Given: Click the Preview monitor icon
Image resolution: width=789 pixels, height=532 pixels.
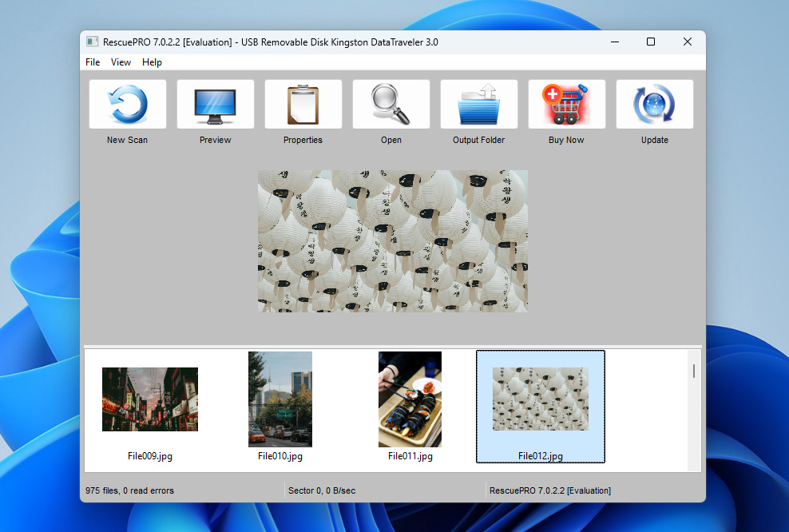Looking at the screenshot, I should [x=216, y=105].
